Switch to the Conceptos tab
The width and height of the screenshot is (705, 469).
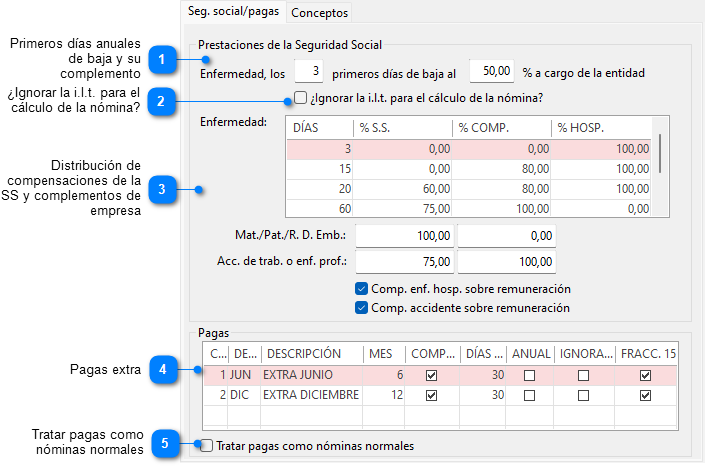click(319, 13)
